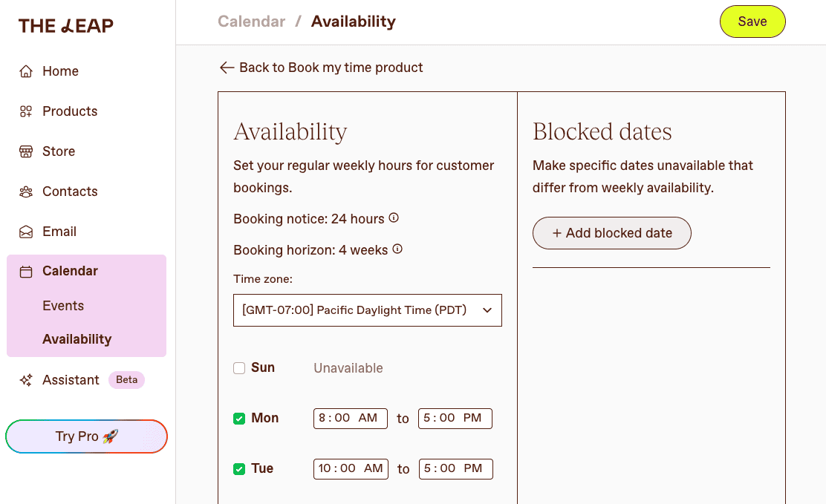
Task: Click the Booking notice info icon
Action: 394,217
